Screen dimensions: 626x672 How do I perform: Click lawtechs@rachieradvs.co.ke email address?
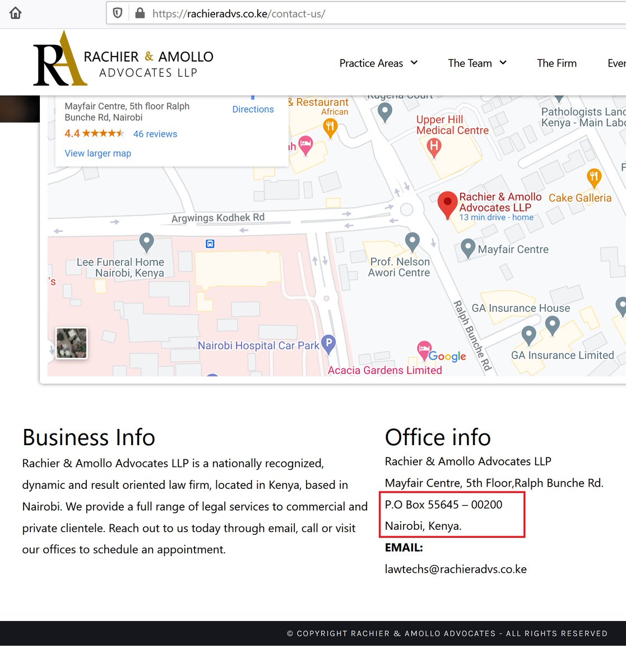[x=456, y=569]
